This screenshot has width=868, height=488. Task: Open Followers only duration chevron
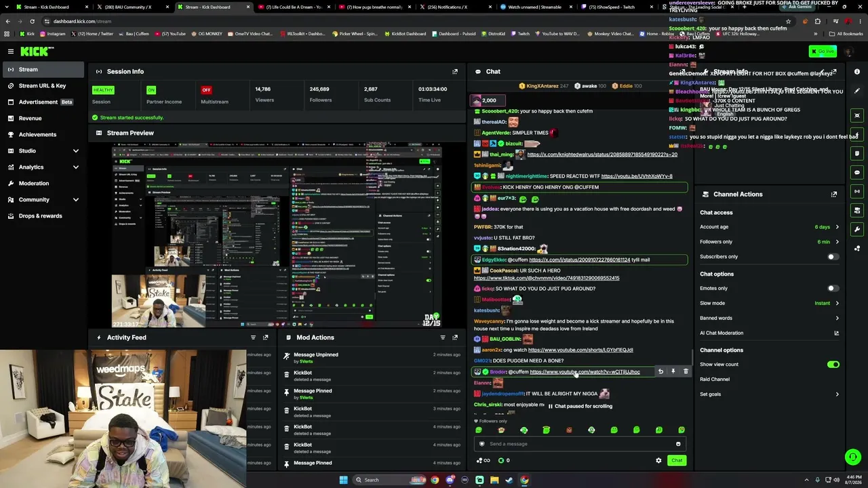pyautogui.click(x=837, y=242)
